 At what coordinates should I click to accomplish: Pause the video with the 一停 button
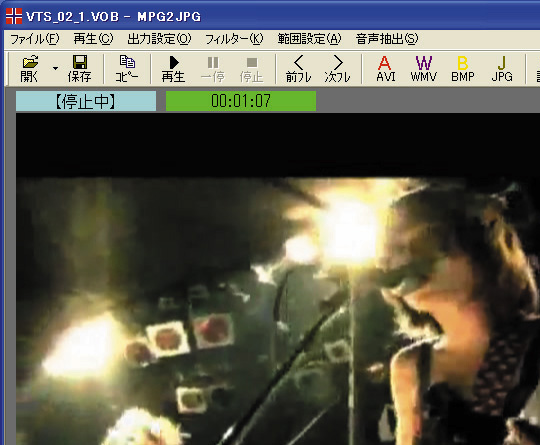click(213, 69)
